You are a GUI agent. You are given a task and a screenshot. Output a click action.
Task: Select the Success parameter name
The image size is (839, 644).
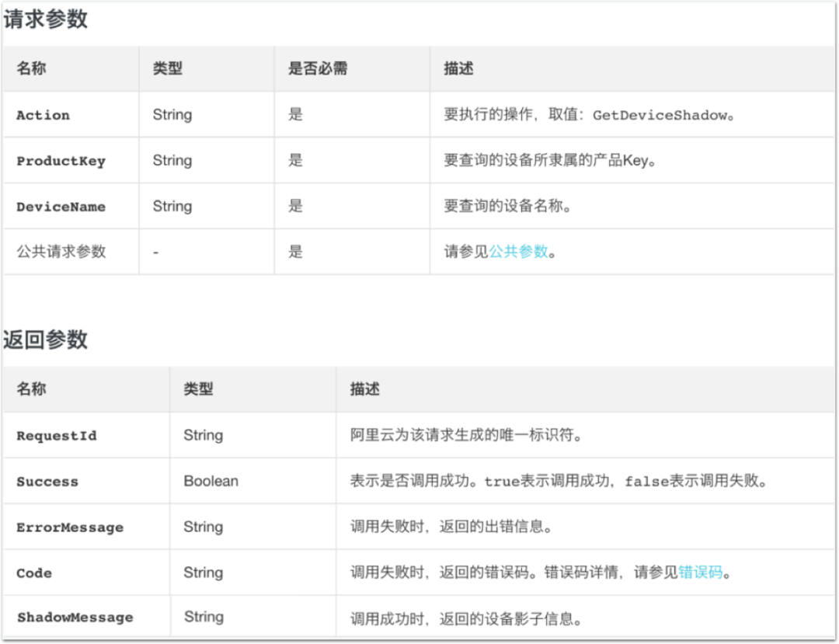click(x=47, y=481)
